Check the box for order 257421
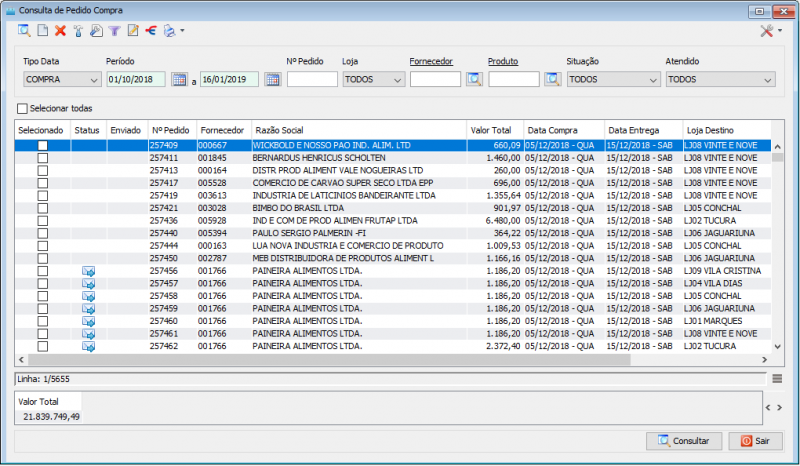 [43, 208]
